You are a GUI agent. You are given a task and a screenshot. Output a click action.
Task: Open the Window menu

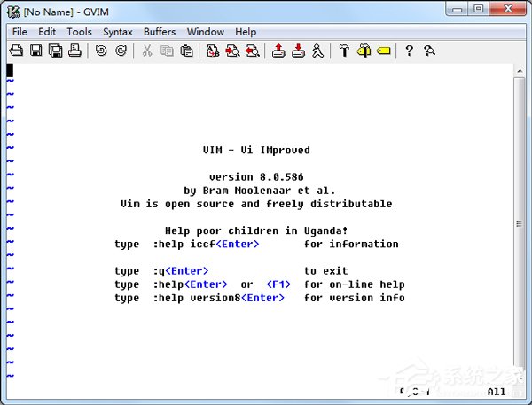(206, 32)
